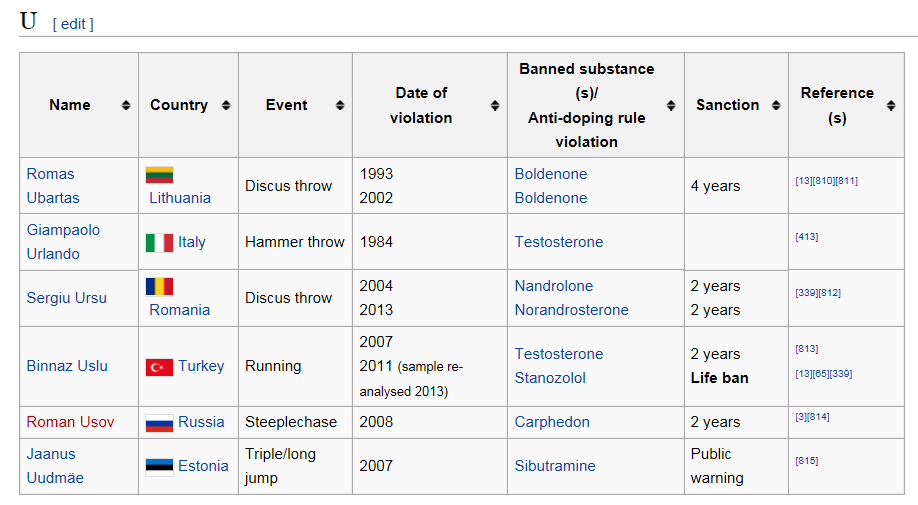Open the Italy country link
Viewport: 918px width, 505px height.
[191, 242]
